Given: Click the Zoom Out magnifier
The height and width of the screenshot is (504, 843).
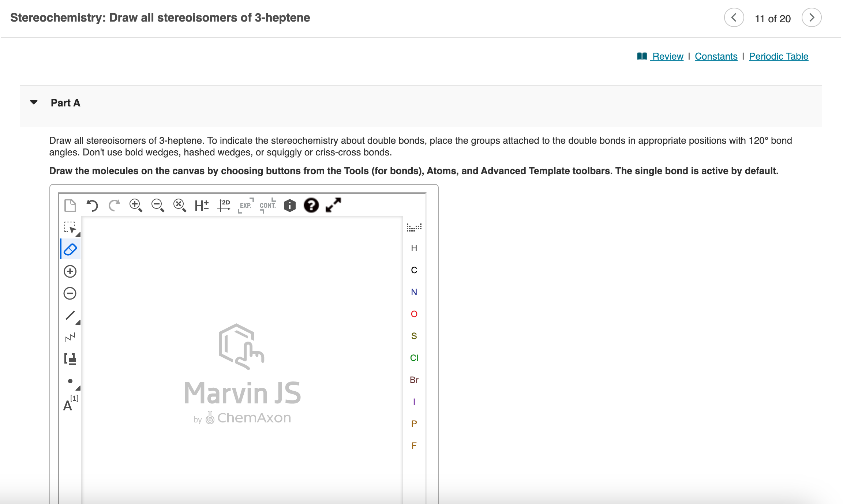Looking at the screenshot, I should [x=158, y=205].
